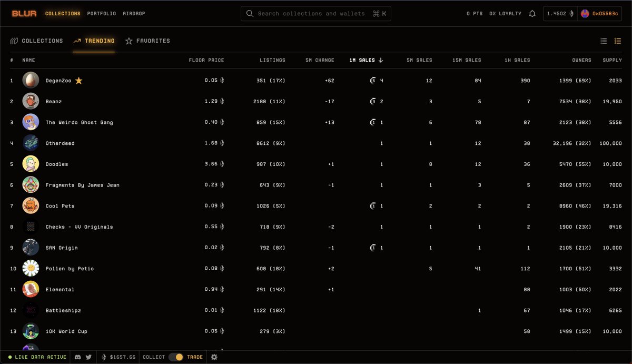The width and height of the screenshot is (632, 364).
Task: Sort by Supply column
Action: 612,60
